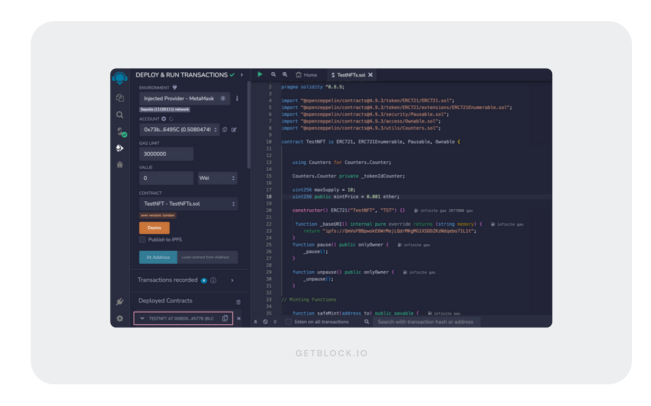Collapse the TESTNFT deployed contract row

[x=142, y=318]
